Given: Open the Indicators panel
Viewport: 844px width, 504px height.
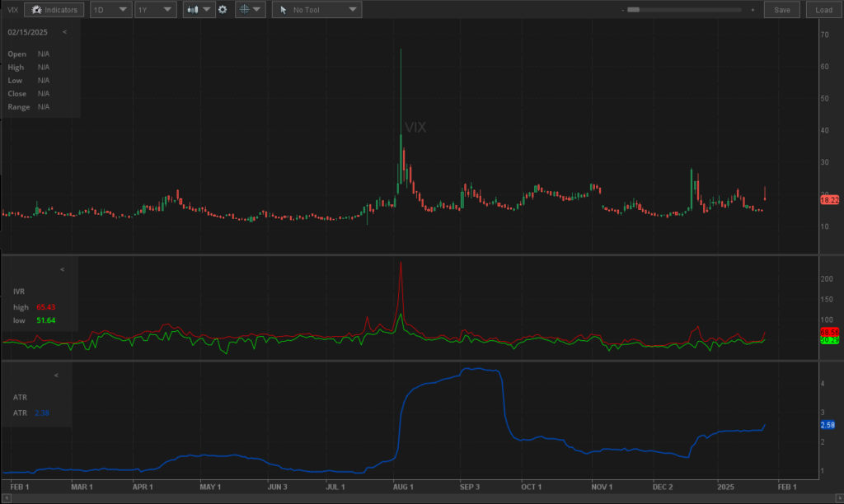Looking at the screenshot, I should [54, 10].
